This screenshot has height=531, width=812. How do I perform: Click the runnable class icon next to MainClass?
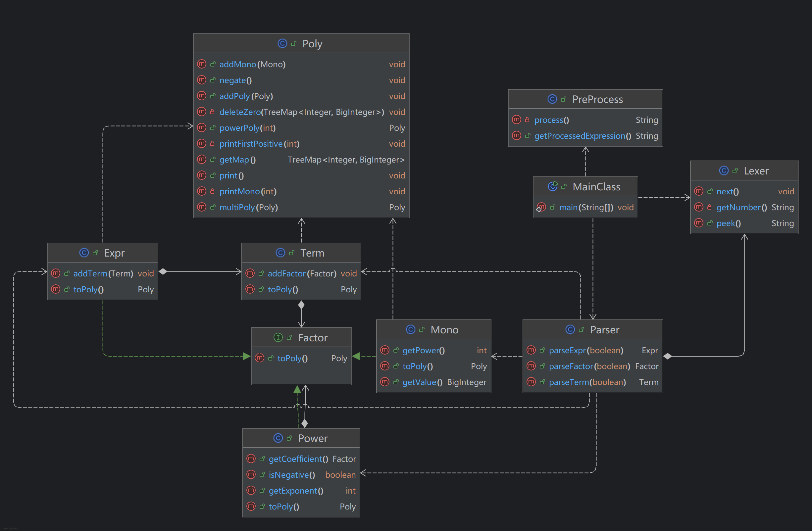point(553,186)
